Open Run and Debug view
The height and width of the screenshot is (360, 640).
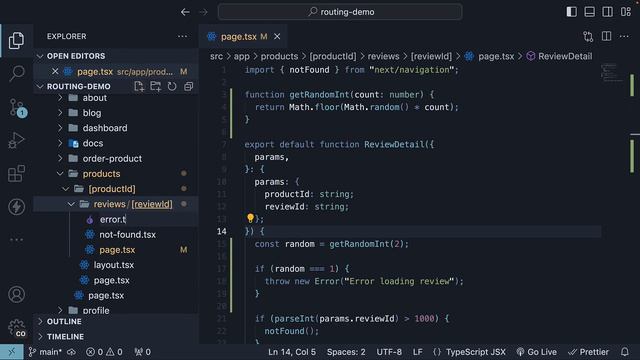point(16,140)
